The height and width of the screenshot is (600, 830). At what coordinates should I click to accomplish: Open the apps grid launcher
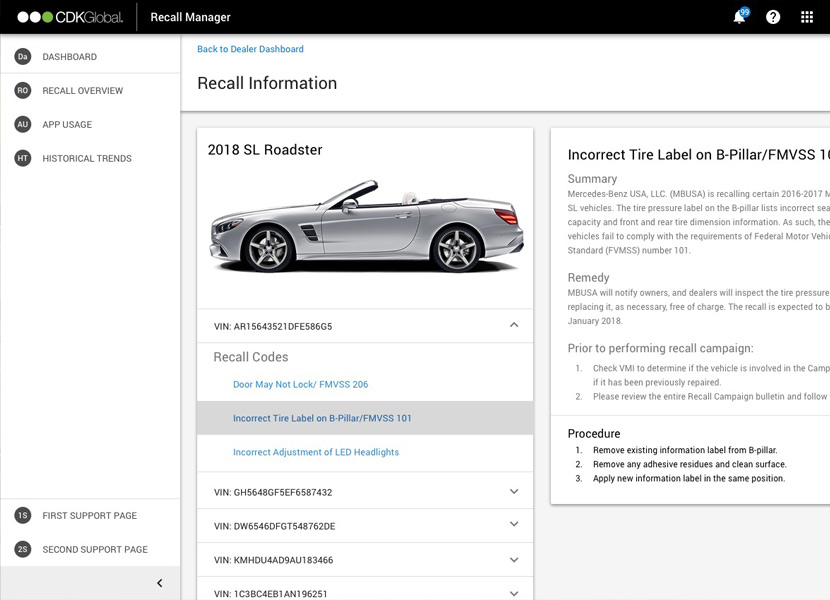click(807, 17)
